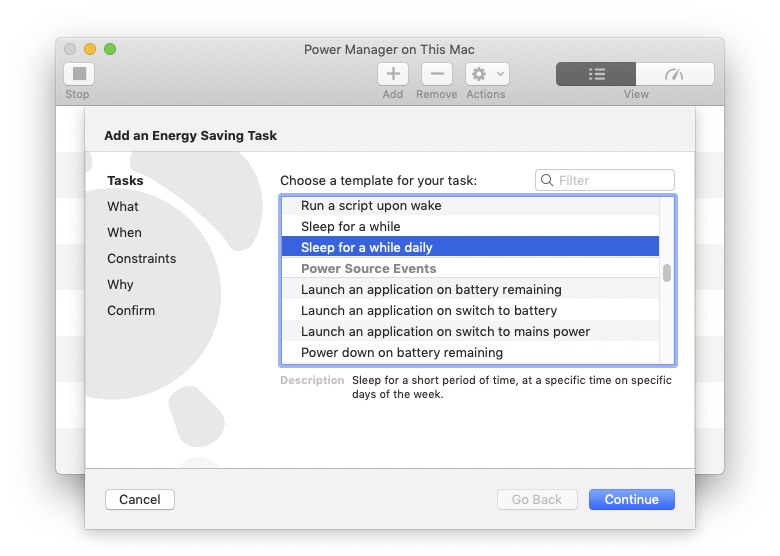Image resolution: width=780 pixels, height=556 pixels.
Task: Select "Launch an application on switch to battery"
Action: [470, 310]
